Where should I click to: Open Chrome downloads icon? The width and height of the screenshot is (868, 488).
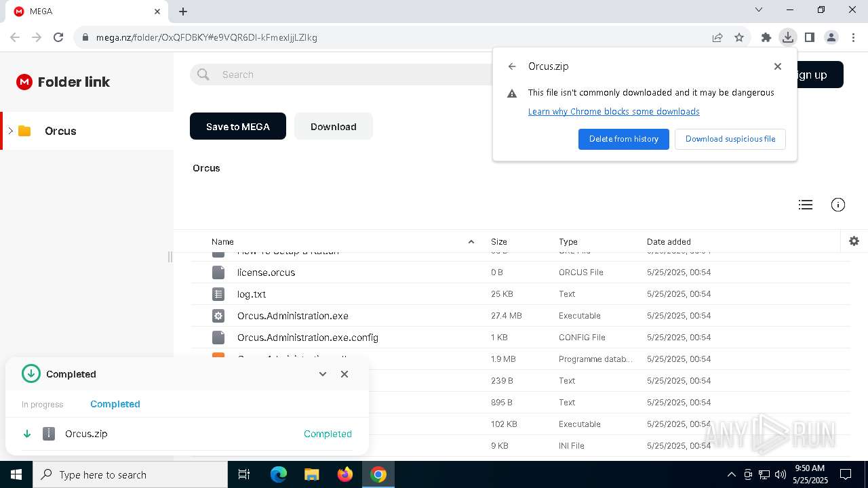coord(787,37)
